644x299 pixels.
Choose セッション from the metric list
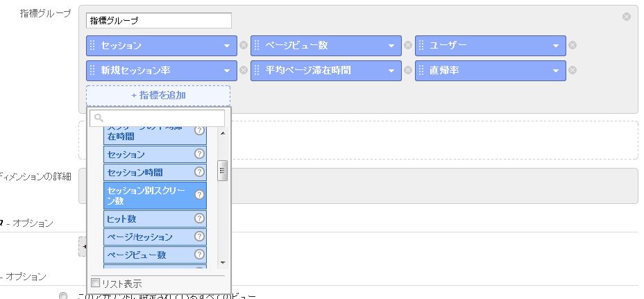click(x=155, y=155)
